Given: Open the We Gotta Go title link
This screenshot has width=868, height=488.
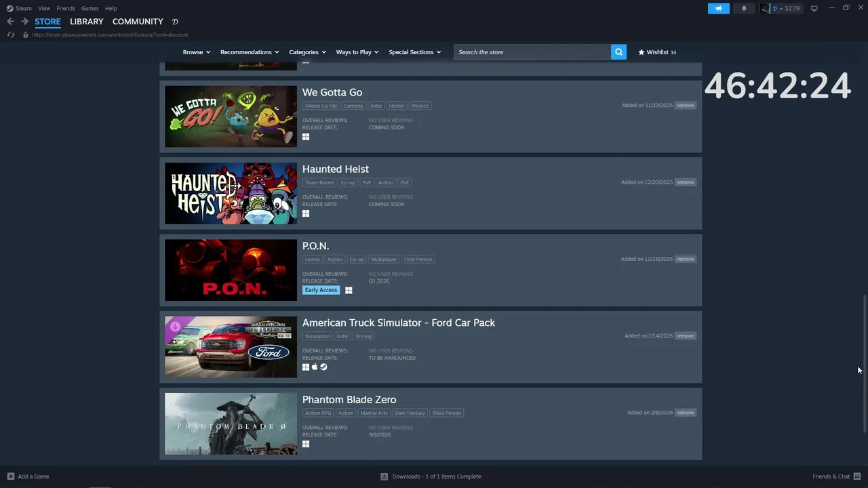Looking at the screenshot, I should point(332,92).
